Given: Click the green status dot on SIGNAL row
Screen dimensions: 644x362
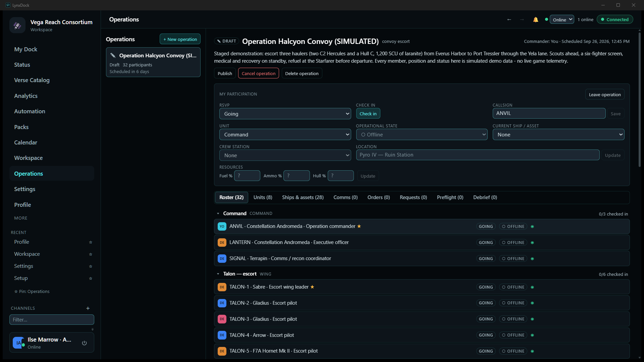Looking at the screenshot, I should click(x=532, y=259).
